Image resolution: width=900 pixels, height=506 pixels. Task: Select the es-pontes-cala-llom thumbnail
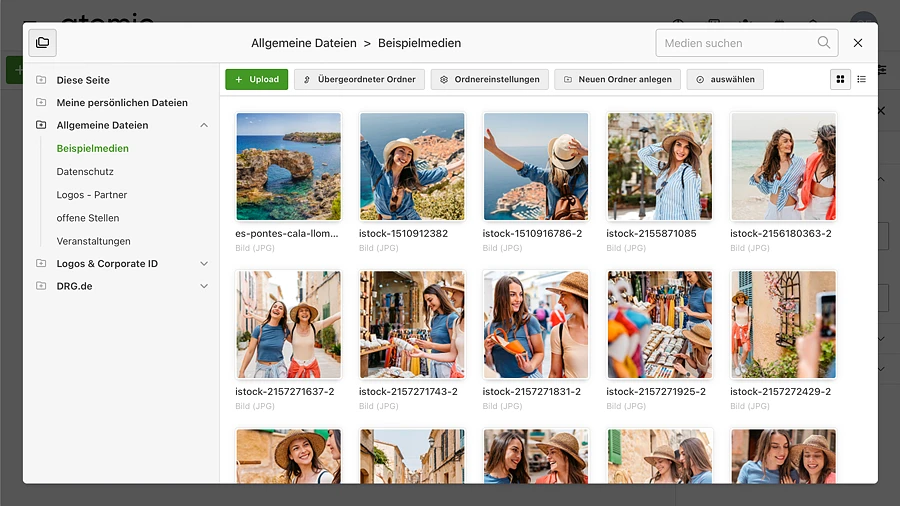(x=288, y=166)
